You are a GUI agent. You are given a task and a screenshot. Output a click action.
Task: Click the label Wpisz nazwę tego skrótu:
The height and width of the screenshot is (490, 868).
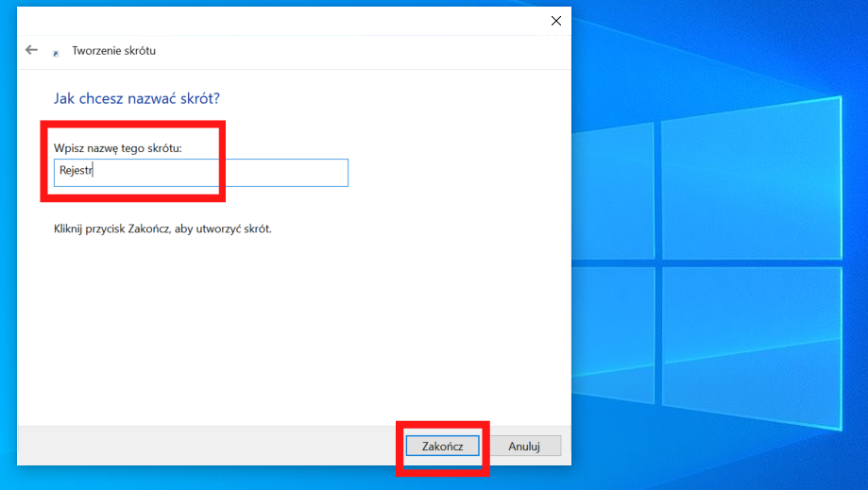[x=117, y=148]
